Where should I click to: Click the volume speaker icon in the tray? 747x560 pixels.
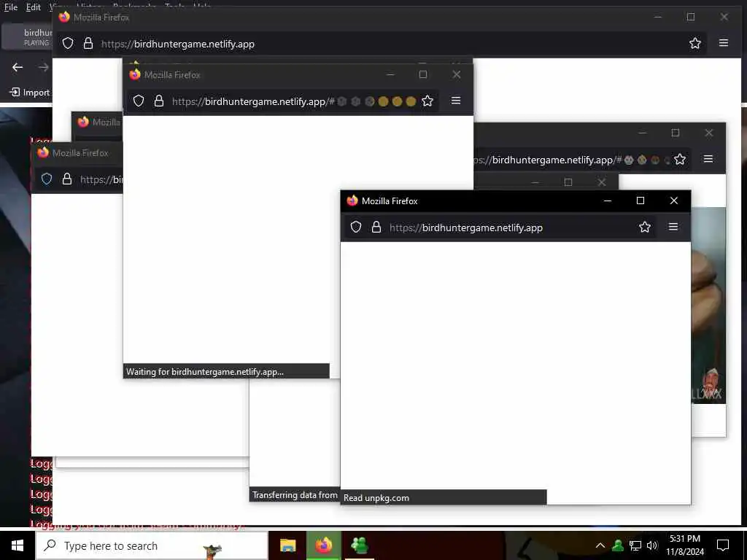(x=652, y=545)
